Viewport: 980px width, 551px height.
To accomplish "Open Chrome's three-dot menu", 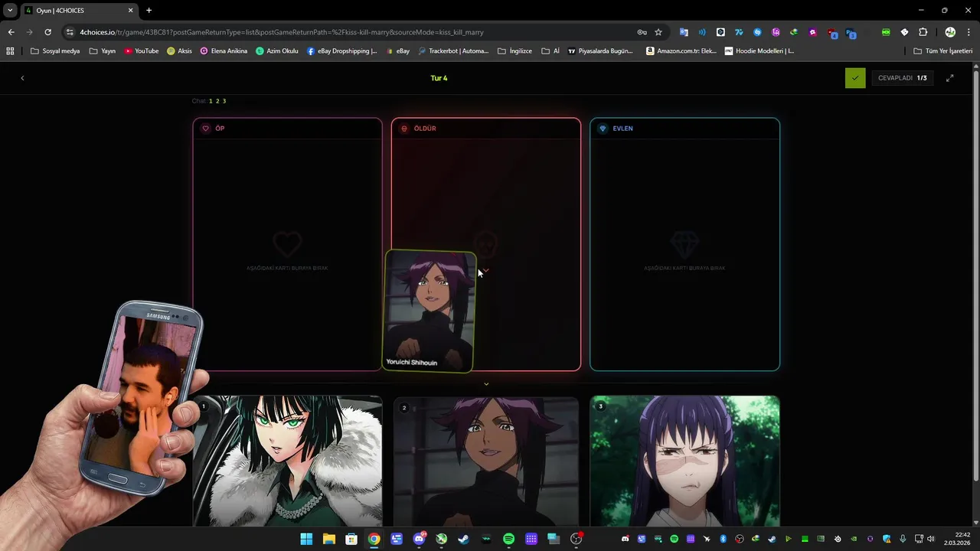I will pos(968,32).
